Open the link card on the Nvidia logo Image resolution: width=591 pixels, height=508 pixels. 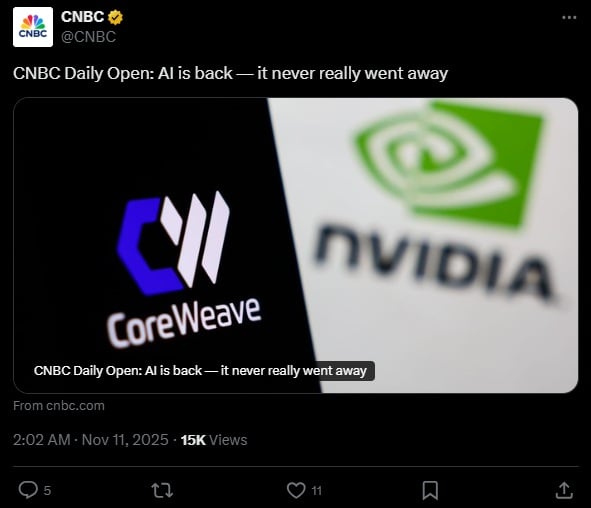449,165
